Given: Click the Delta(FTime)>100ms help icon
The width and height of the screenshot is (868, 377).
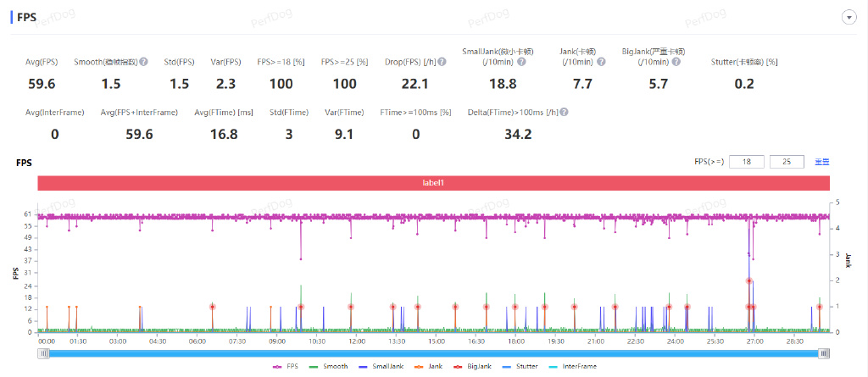Looking at the screenshot, I should (564, 113).
